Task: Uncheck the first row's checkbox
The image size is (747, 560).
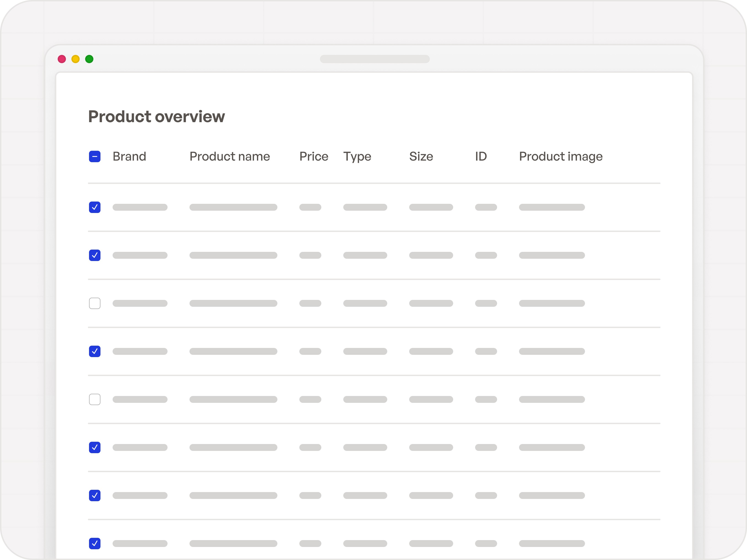Action: 95,207
